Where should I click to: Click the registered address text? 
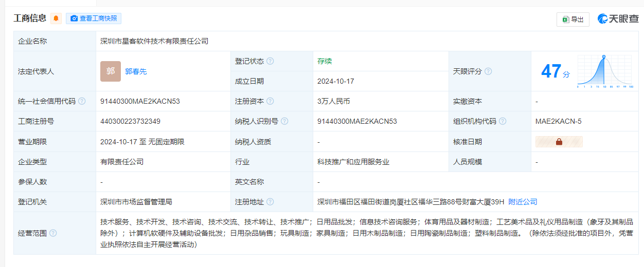point(411,202)
